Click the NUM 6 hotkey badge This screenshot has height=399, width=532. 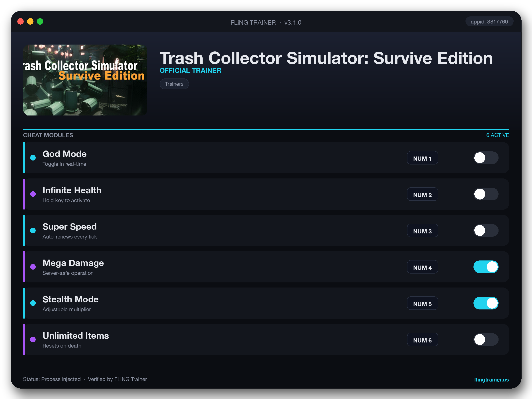pos(422,339)
